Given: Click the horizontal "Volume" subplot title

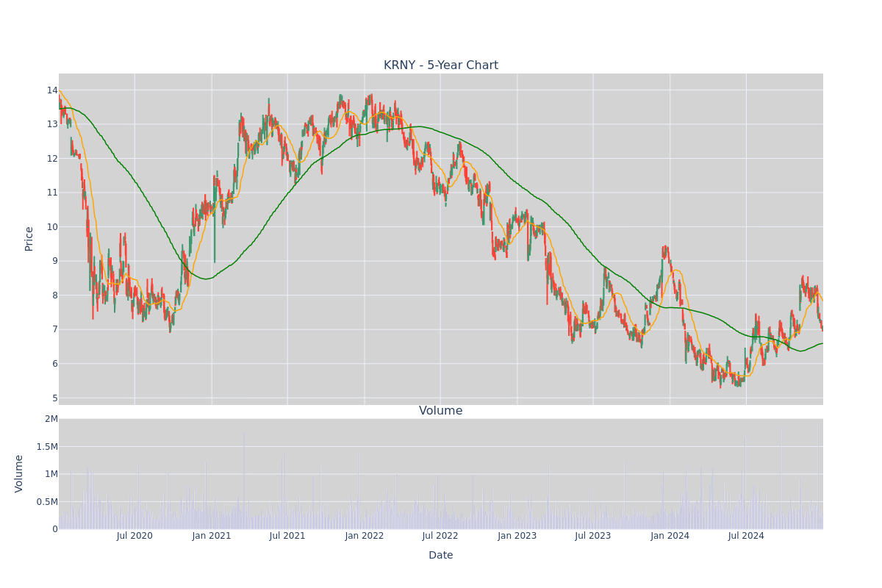Looking at the screenshot, I should point(441,411).
